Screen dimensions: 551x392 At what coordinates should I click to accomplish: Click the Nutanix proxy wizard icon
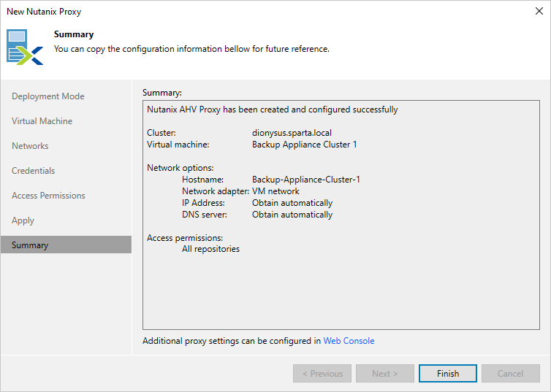tap(25, 47)
